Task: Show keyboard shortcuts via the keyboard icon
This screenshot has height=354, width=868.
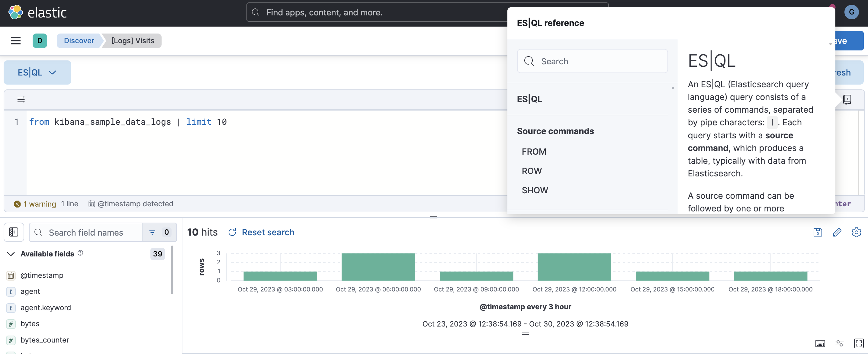Action: click(820, 343)
